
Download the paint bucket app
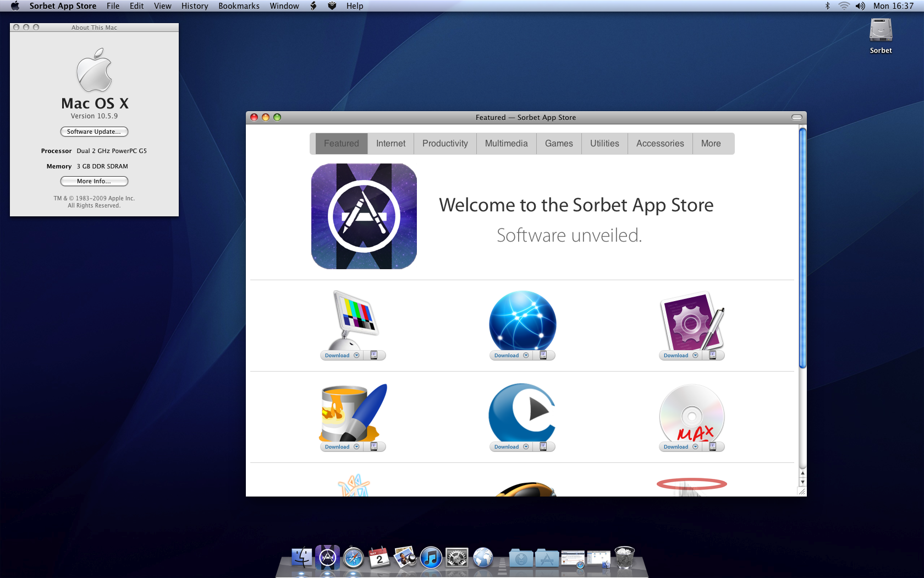[x=337, y=446]
